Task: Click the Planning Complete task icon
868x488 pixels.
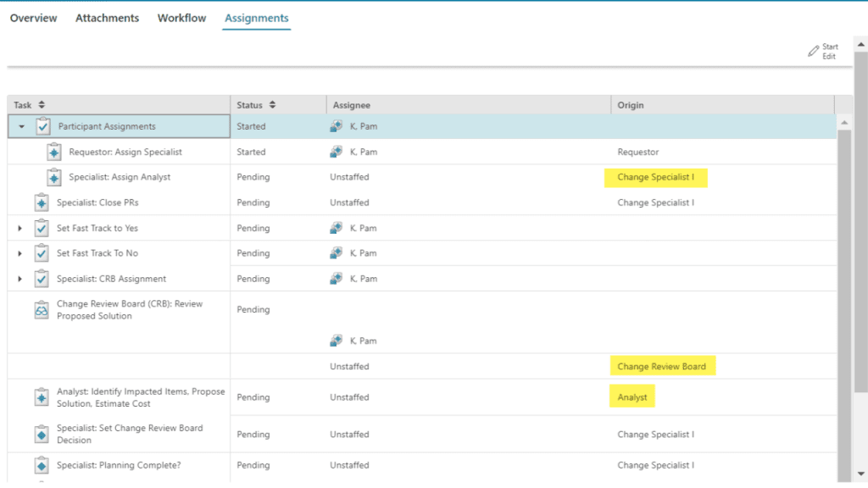Action: 42,466
